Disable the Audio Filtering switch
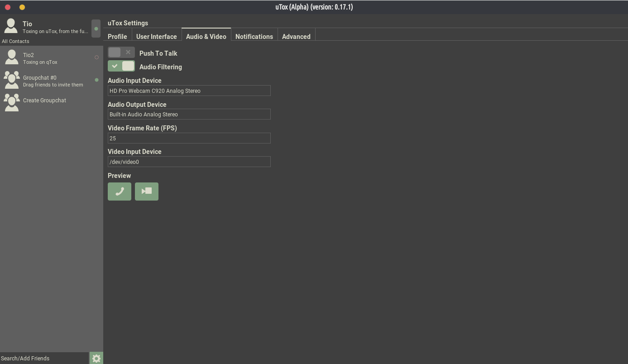Viewport: 628px width, 364px height. (121, 66)
